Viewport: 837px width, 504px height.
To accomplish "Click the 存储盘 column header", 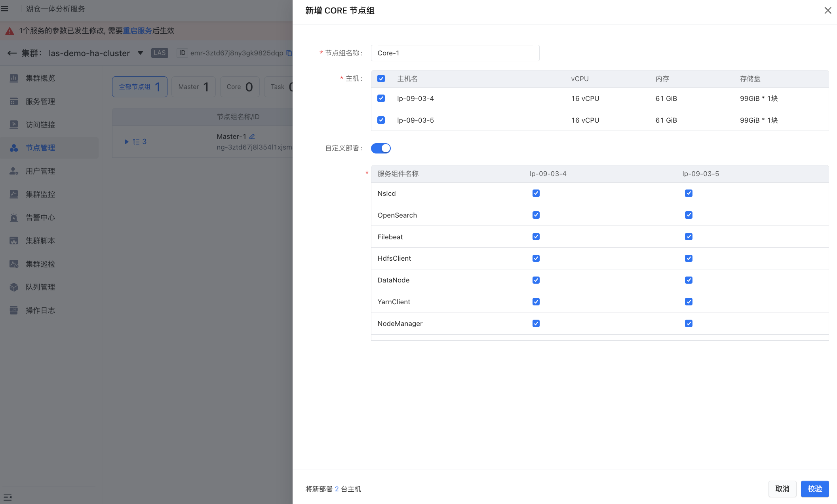I will coord(750,79).
